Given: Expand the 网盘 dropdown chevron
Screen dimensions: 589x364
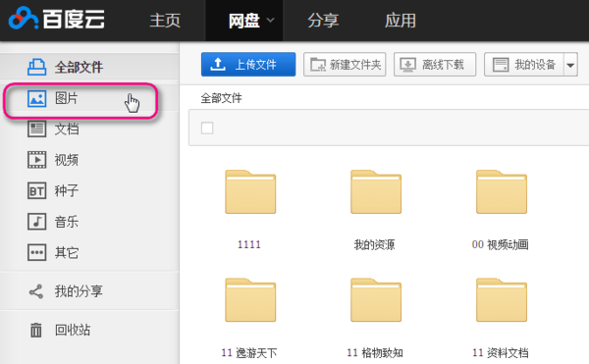Looking at the screenshot, I should (x=271, y=21).
